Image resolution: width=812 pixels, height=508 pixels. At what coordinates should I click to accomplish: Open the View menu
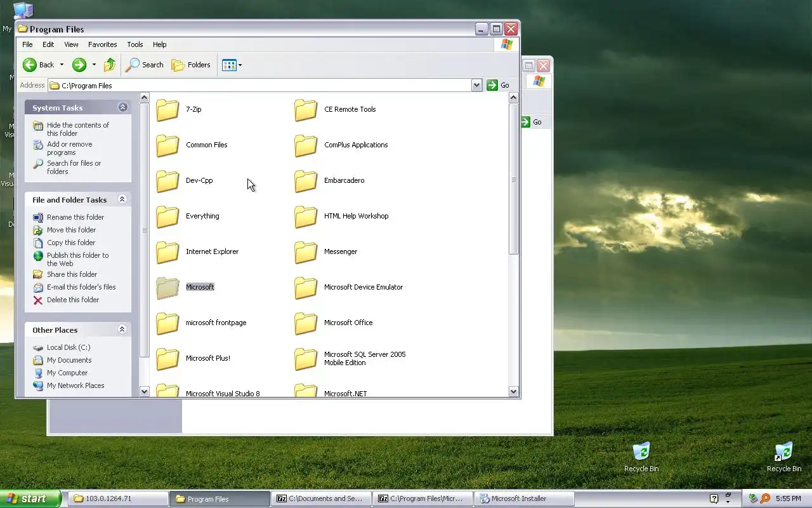click(71, 44)
